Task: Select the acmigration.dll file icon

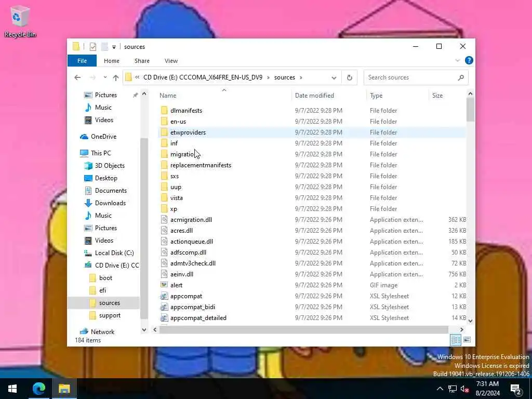Action: coord(164,220)
